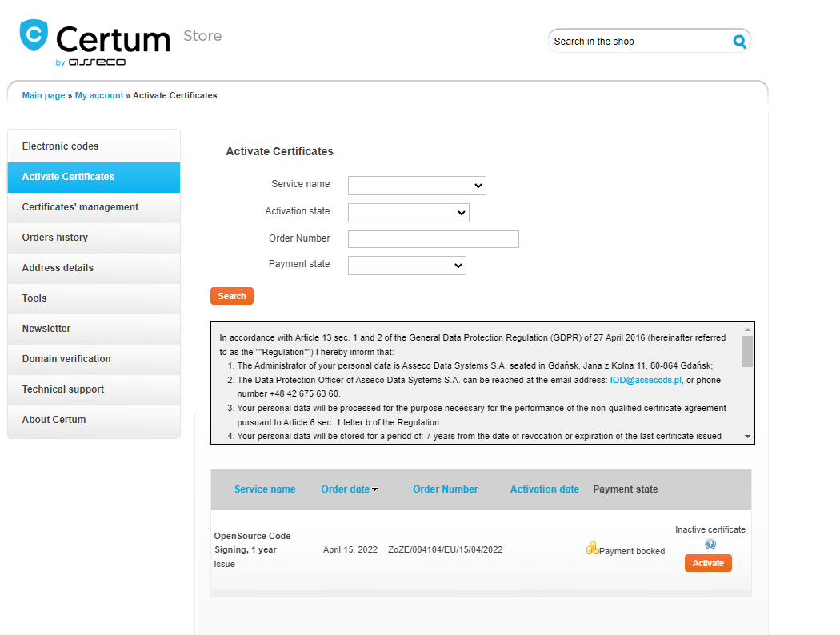Sort table by Service name column
Screen dimensions: 840x635
pos(265,489)
